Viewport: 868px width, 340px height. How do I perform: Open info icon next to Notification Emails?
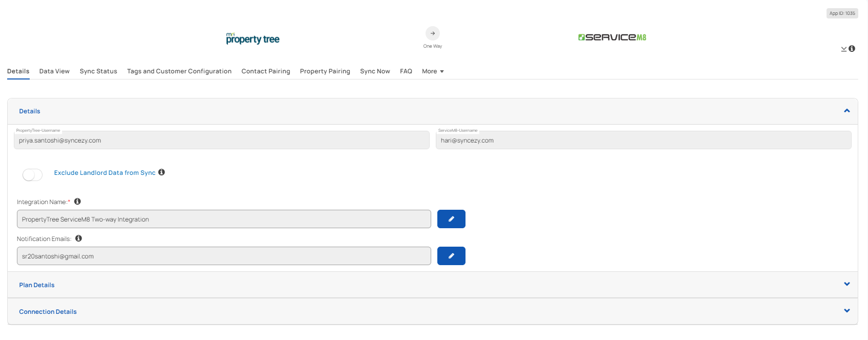78,238
